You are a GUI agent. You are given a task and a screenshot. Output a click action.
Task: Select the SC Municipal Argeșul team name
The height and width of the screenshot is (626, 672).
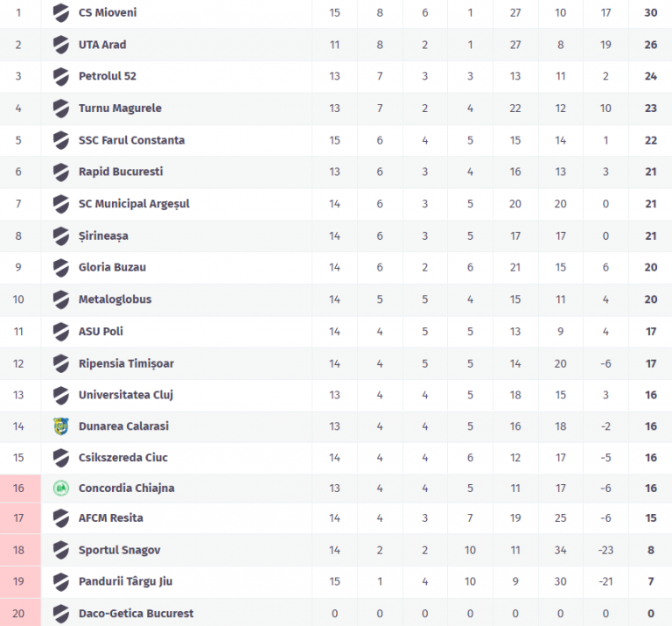134,204
